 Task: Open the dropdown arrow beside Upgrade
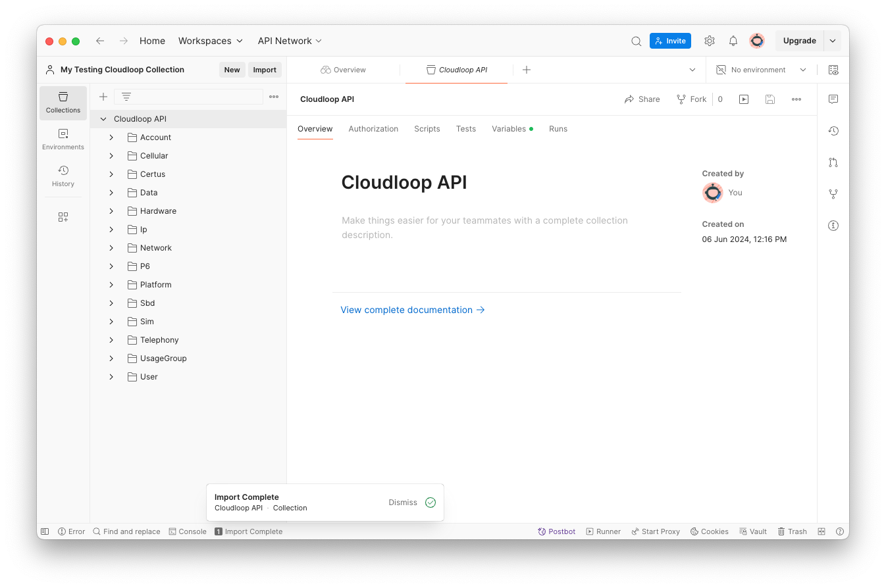pos(833,41)
